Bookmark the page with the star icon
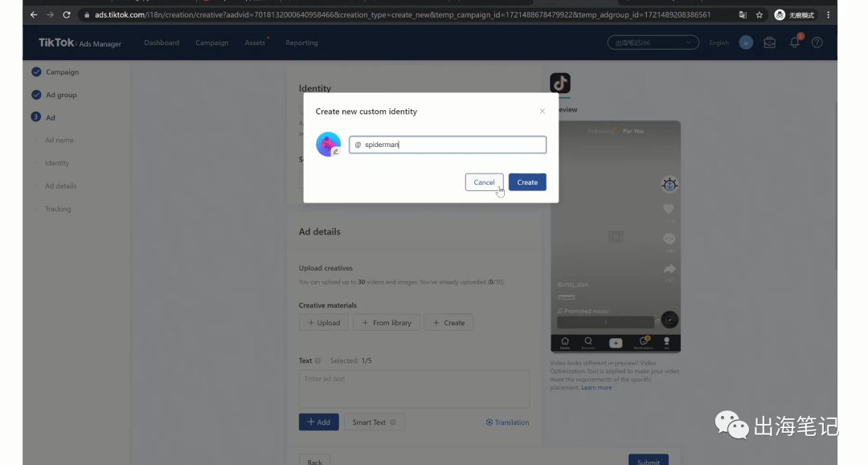The image size is (868, 465). pyautogui.click(x=759, y=15)
